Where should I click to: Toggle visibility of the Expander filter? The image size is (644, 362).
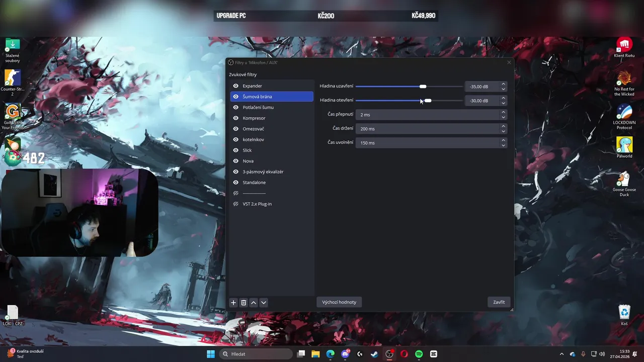(235, 86)
